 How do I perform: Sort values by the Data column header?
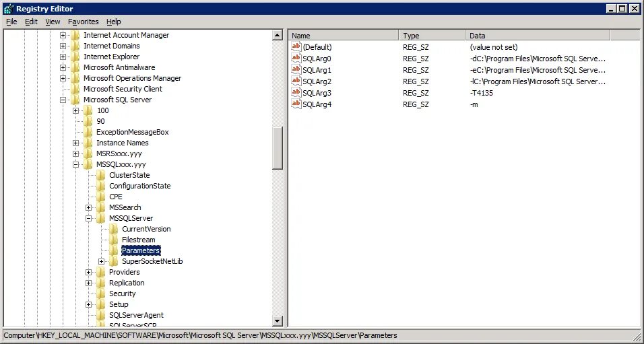[x=538, y=35]
